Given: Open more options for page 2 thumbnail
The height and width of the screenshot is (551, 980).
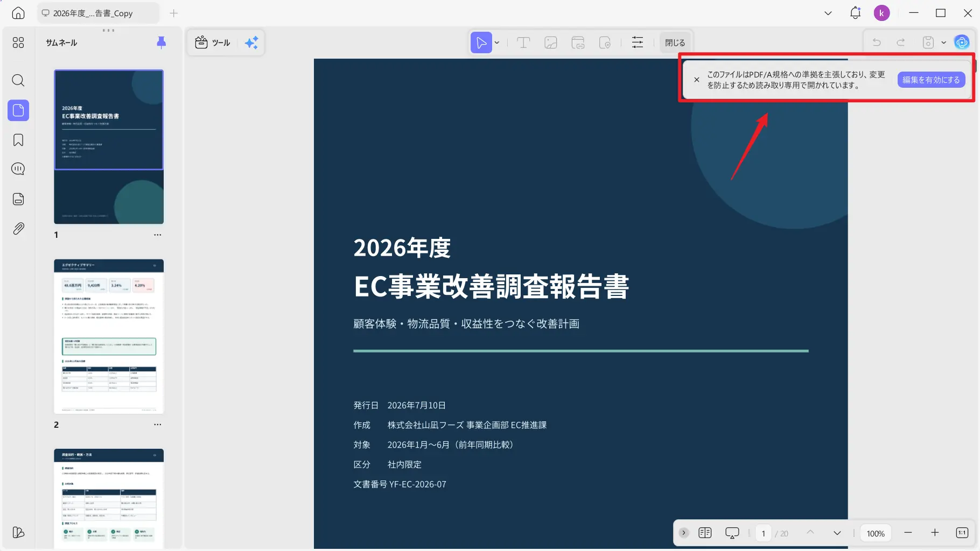Looking at the screenshot, I should [x=157, y=425].
